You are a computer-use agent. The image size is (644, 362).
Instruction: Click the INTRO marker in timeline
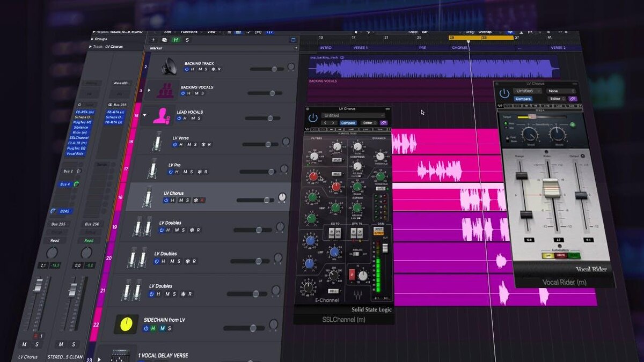pos(326,48)
